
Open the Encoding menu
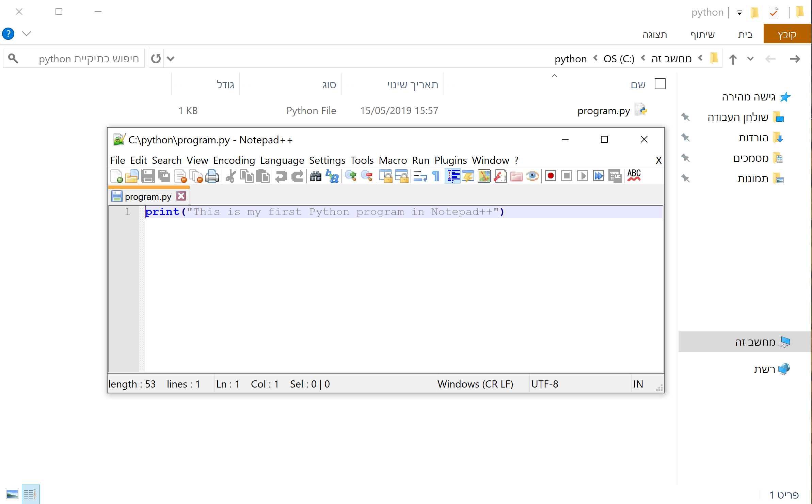[234, 160]
